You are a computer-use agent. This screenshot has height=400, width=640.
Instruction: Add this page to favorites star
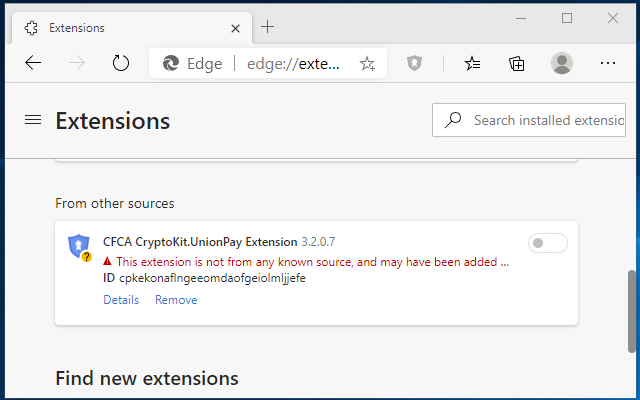[x=367, y=63]
